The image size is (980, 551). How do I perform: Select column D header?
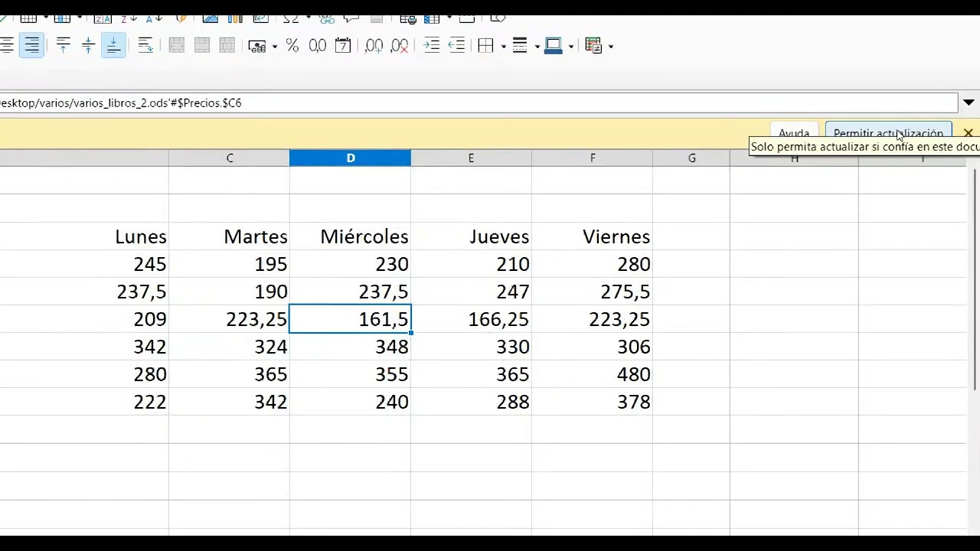(x=351, y=158)
